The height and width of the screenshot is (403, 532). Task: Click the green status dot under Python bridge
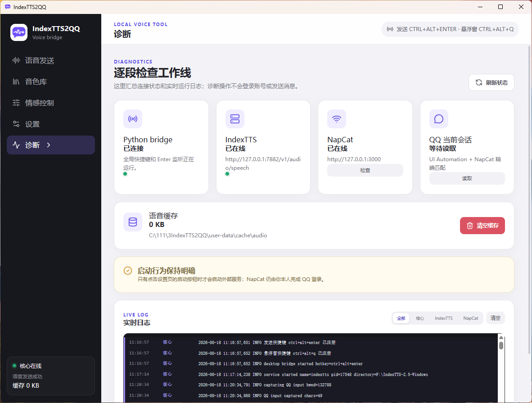coord(125,174)
